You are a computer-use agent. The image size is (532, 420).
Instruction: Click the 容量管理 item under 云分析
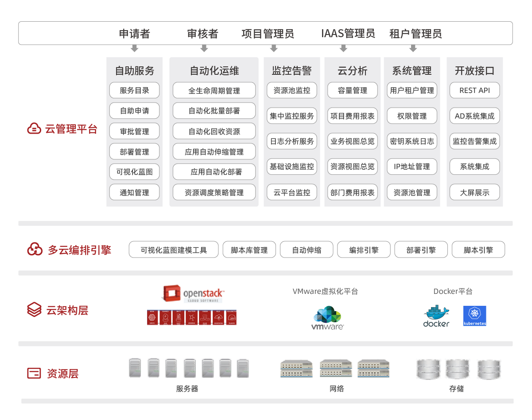[x=352, y=90]
